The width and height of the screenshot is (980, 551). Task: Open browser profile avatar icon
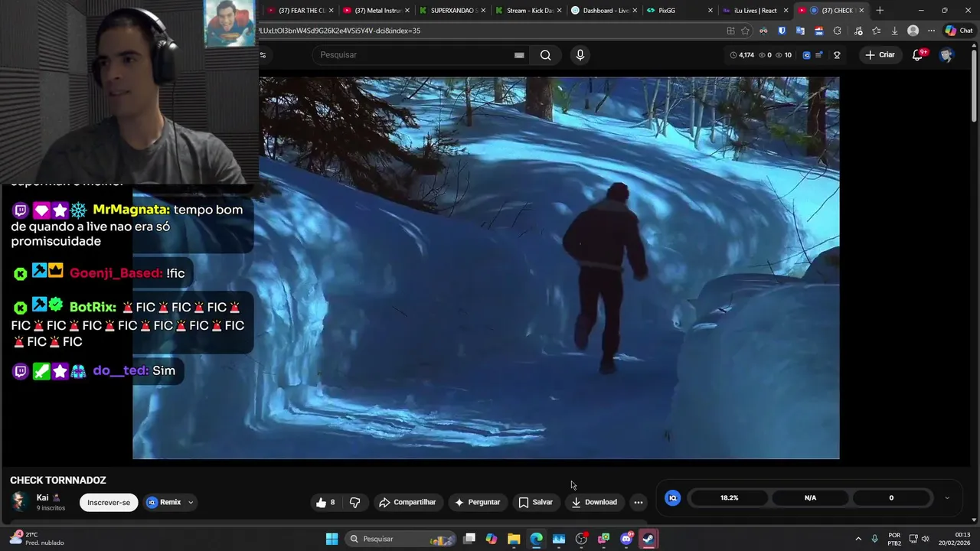(x=913, y=31)
